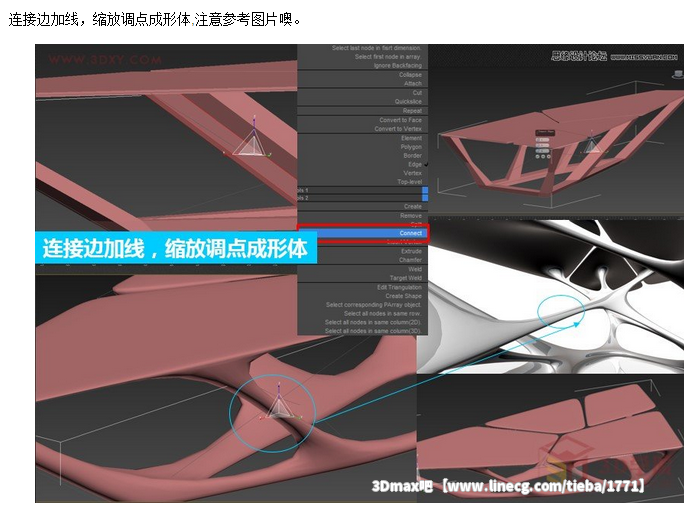Click 'Select all nodes in same column(2D)'

pyautogui.click(x=373, y=322)
